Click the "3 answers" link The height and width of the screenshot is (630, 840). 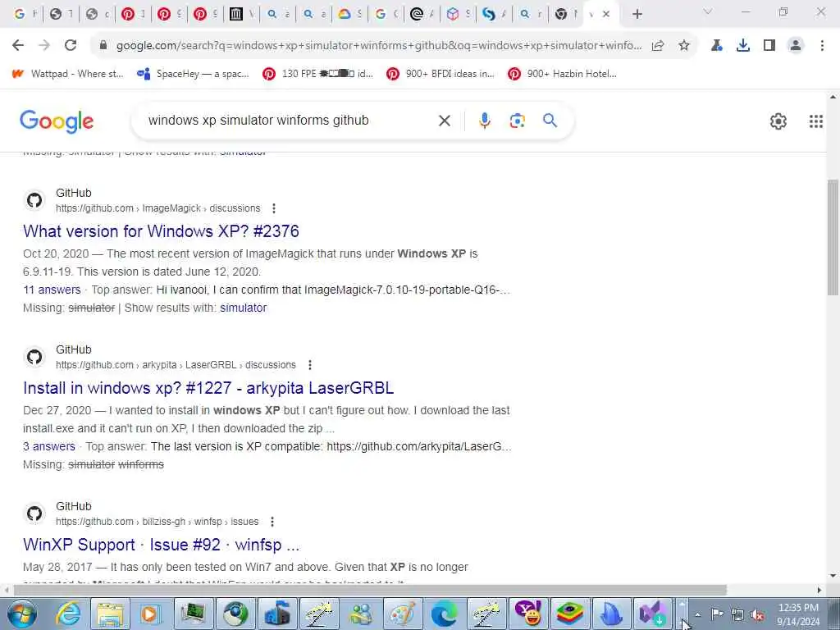click(x=49, y=447)
